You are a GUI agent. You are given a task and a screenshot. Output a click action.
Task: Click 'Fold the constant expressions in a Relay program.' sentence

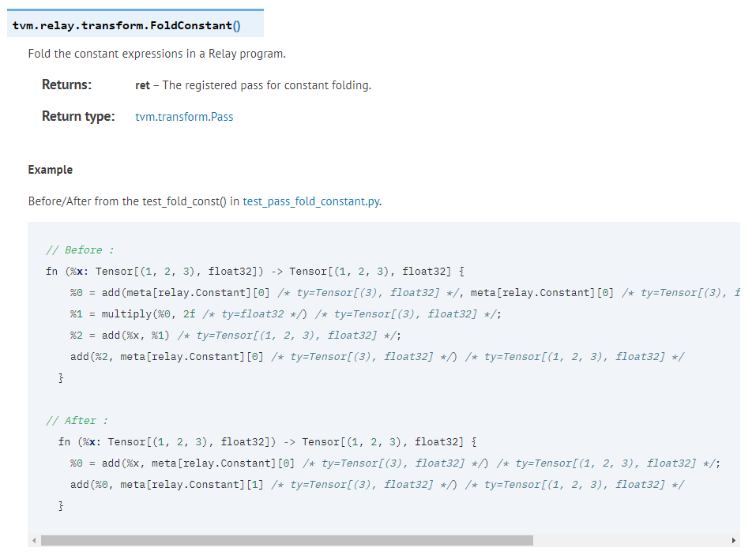(156, 54)
